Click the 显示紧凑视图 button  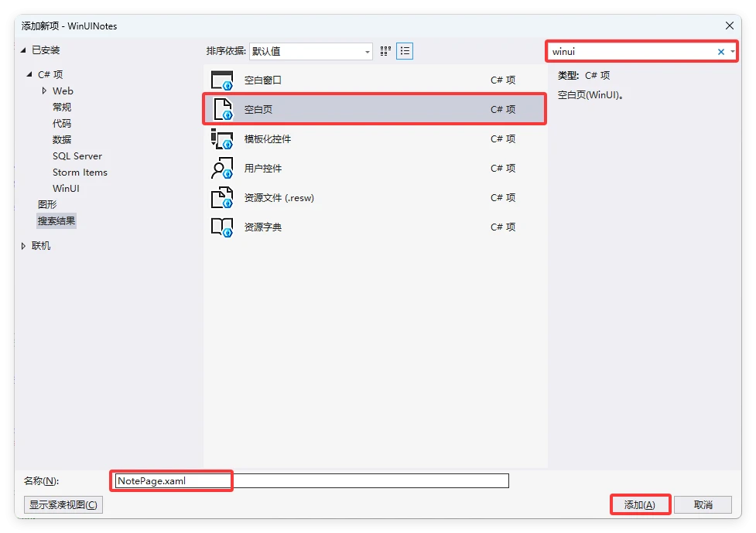[x=63, y=505]
